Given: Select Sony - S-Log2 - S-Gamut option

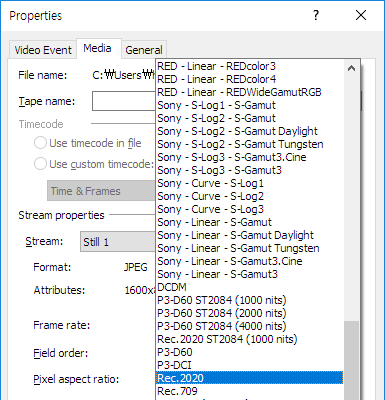Looking at the screenshot, I should click(x=249, y=118).
